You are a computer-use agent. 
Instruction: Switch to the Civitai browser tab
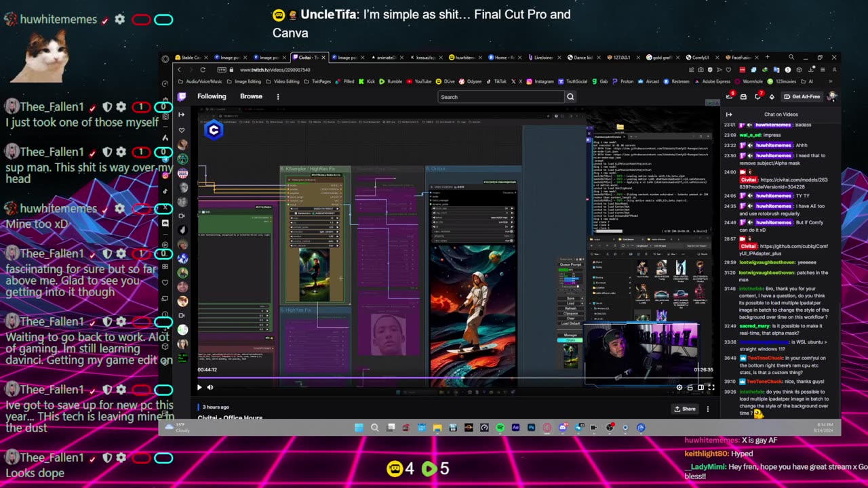309,58
